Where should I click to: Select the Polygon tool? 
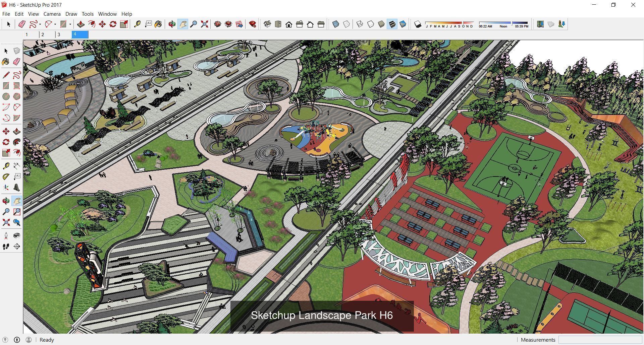click(16, 96)
